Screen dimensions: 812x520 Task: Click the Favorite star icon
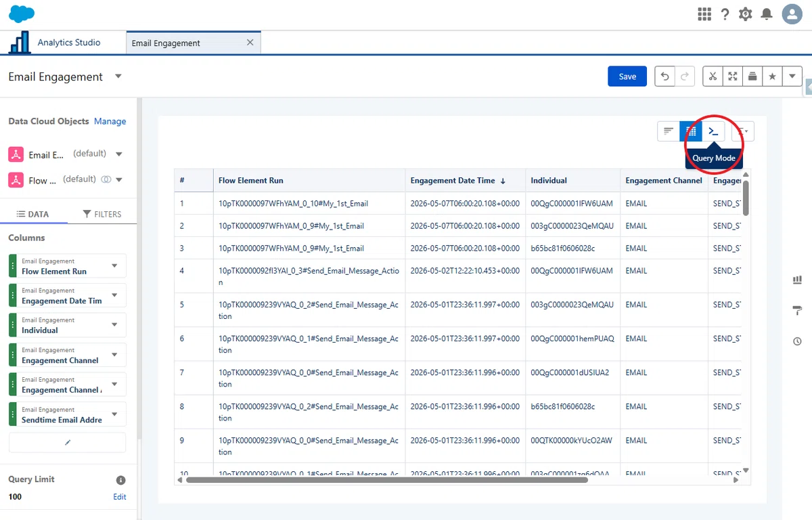pos(772,77)
